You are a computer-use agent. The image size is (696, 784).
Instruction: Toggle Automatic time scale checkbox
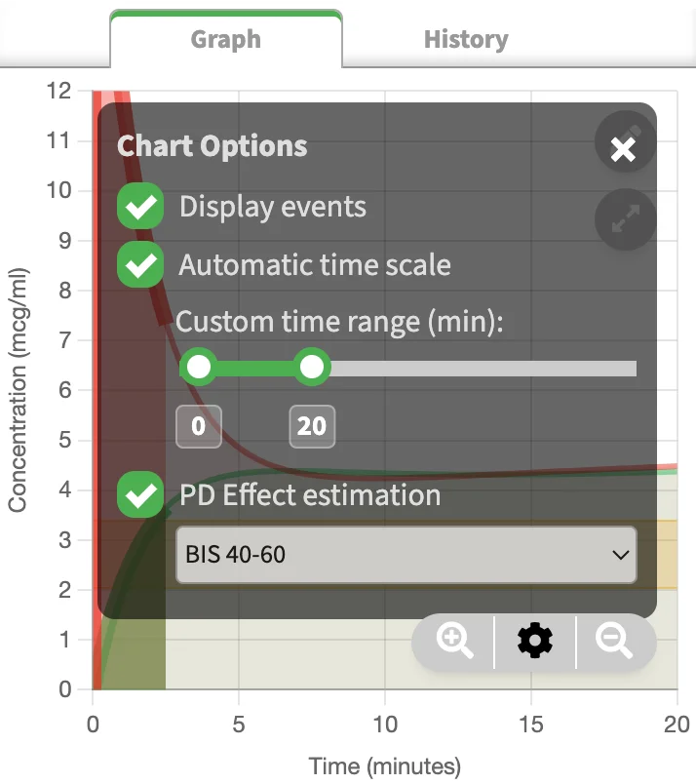tap(140, 264)
